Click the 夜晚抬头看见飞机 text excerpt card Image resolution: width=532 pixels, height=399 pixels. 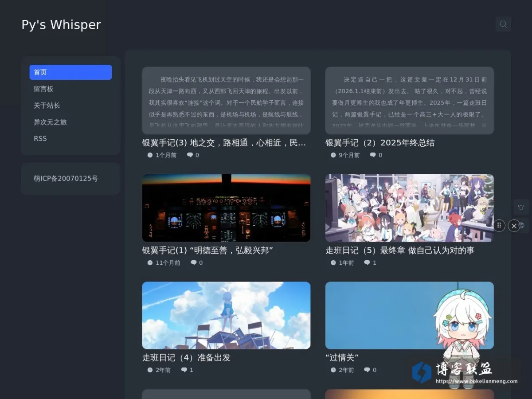tap(226, 101)
